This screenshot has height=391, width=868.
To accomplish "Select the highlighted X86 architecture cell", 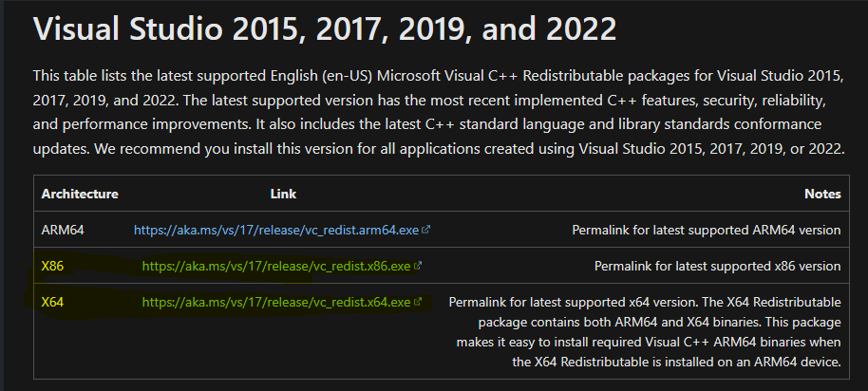I will [52, 267].
